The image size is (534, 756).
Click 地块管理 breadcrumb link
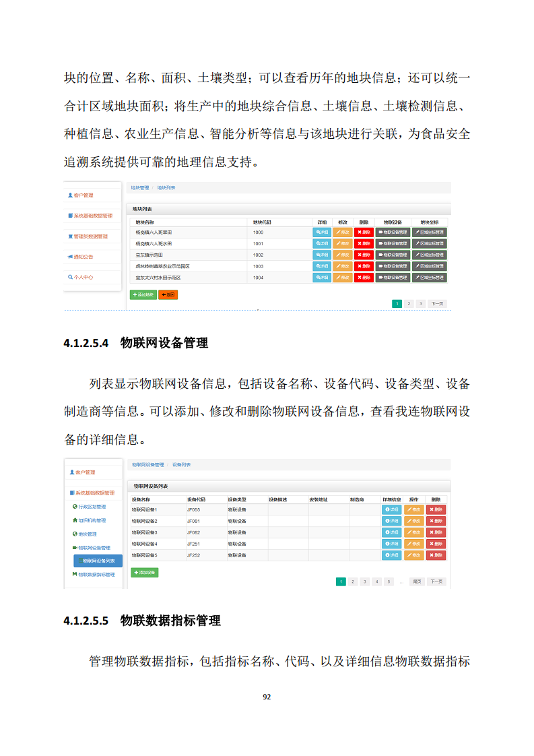pos(140,188)
